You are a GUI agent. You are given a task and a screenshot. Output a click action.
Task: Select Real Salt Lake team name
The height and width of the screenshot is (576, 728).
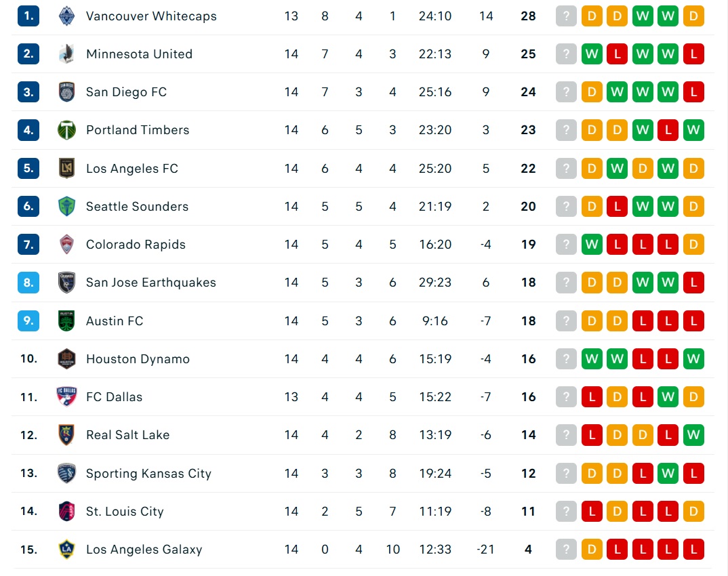pyautogui.click(x=127, y=435)
